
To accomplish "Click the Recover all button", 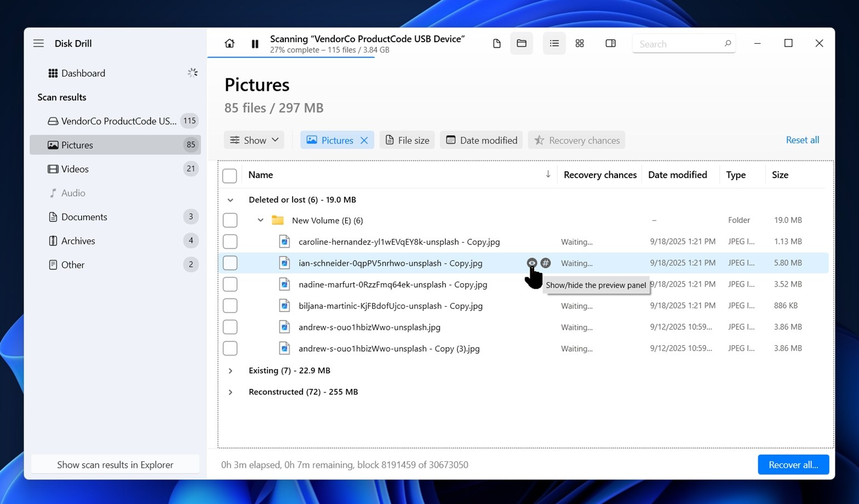I will coord(793,465).
